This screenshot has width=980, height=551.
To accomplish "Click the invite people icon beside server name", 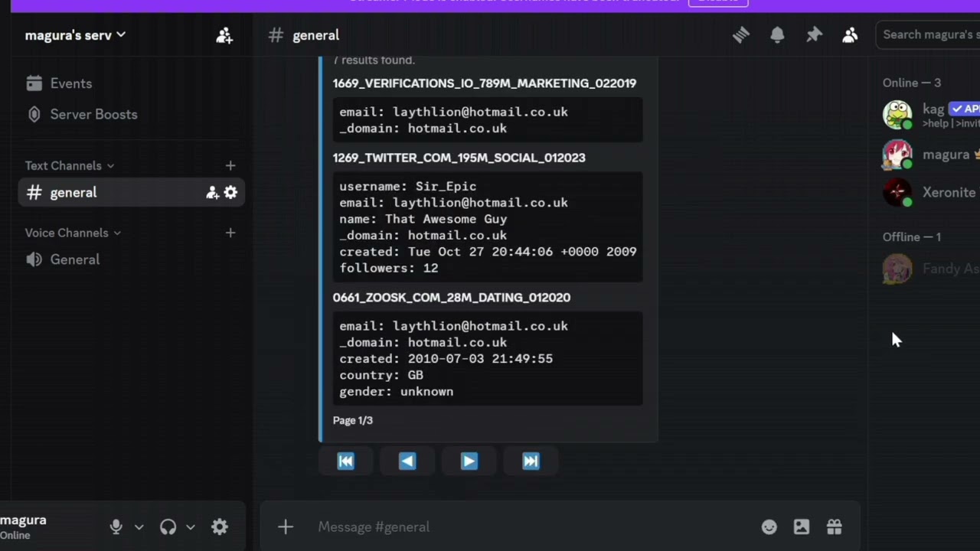I will tap(224, 35).
